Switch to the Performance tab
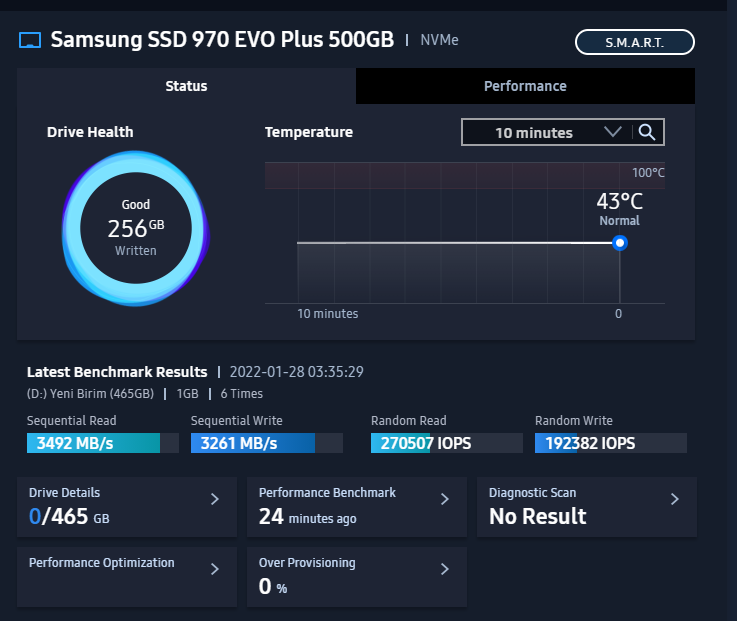 pyautogui.click(x=525, y=86)
